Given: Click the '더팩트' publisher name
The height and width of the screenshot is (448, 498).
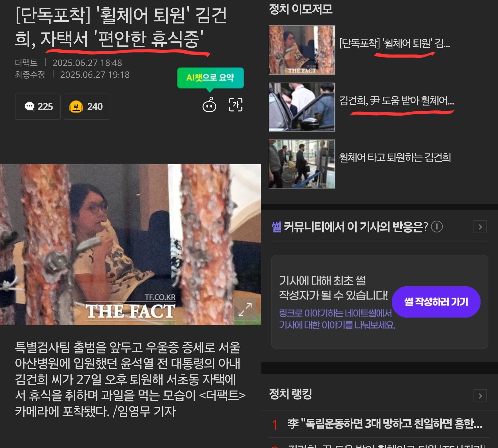Looking at the screenshot, I should pos(26,63).
